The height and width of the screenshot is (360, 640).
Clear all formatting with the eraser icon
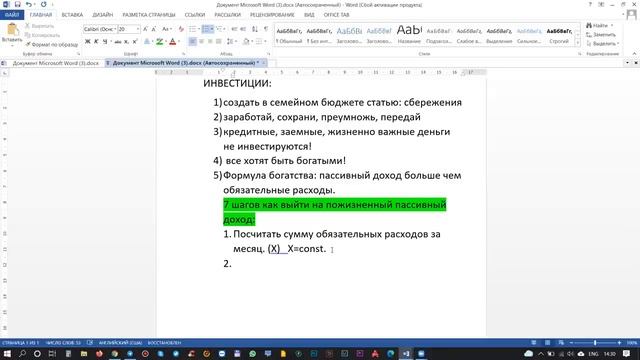pyautogui.click(x=181, y=29)
